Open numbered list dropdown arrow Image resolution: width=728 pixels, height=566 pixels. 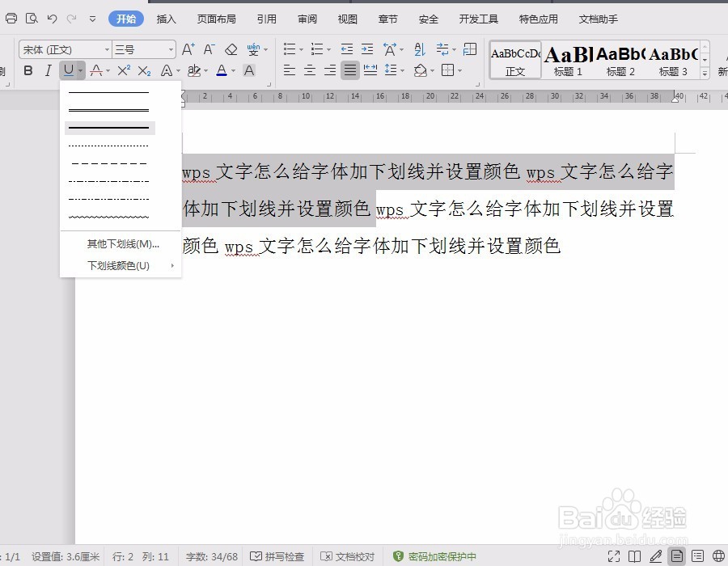click(328, 49)
